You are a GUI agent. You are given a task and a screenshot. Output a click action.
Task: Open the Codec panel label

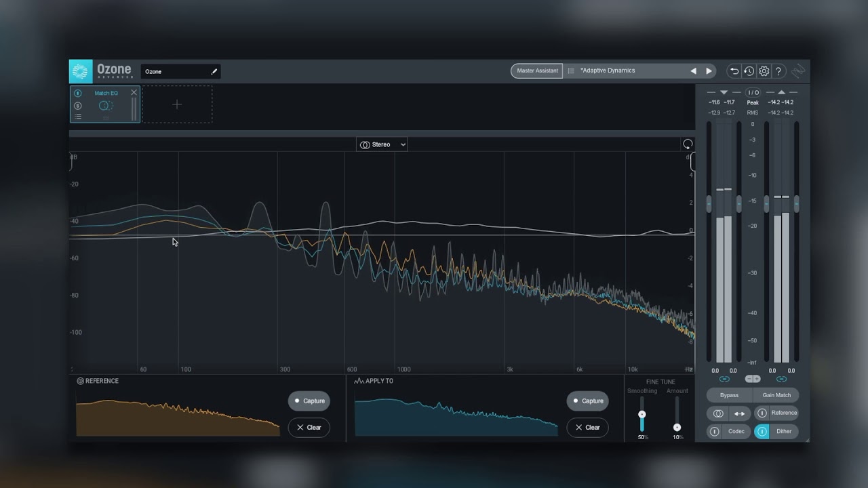pos(736,431)
